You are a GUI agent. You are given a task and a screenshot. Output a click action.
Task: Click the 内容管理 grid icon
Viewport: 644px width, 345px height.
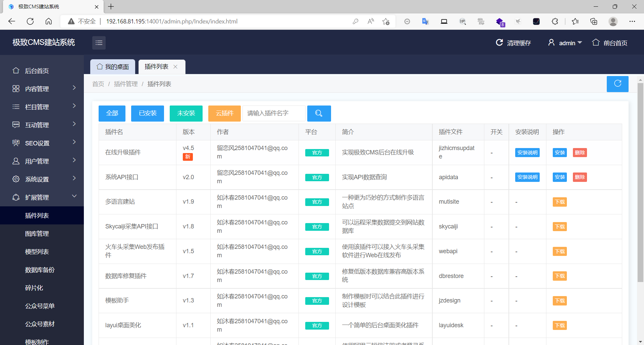[16, 89]
